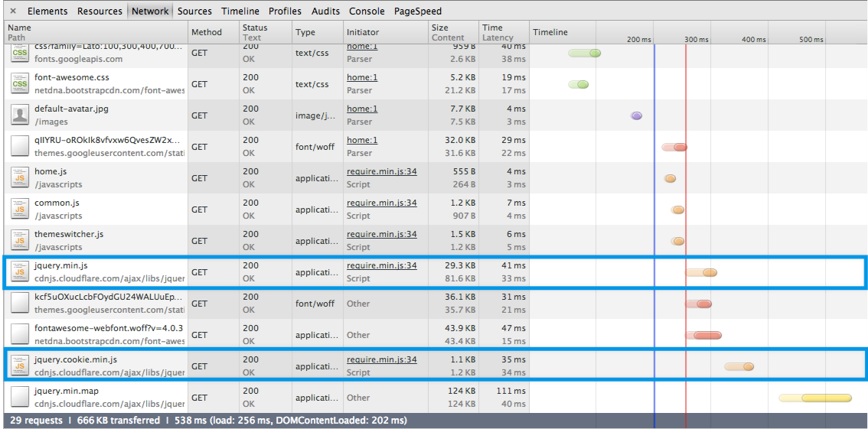Open require.min.js:34 link in jquery.cookie.min.js row
The width and height of the screenshot is (868, 429).
[382, 359]
